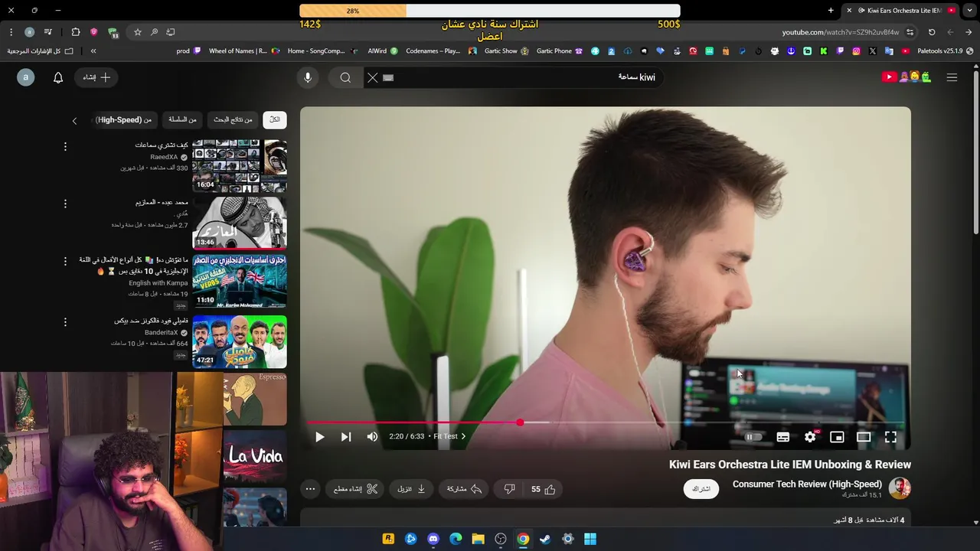Open the English with Kampa 11:10 thumbnail
Viewport: 980px width, 551px height.
coord(240,281)
